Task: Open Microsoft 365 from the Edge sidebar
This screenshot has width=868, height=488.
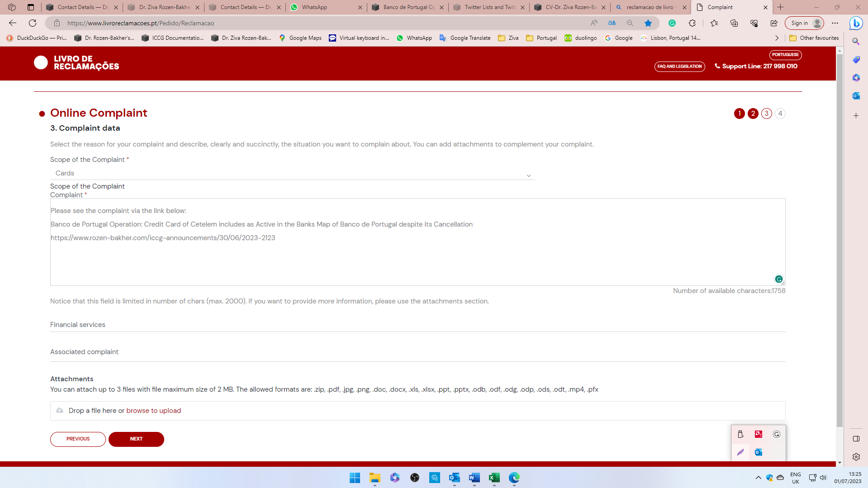Action: pos(856,78)
